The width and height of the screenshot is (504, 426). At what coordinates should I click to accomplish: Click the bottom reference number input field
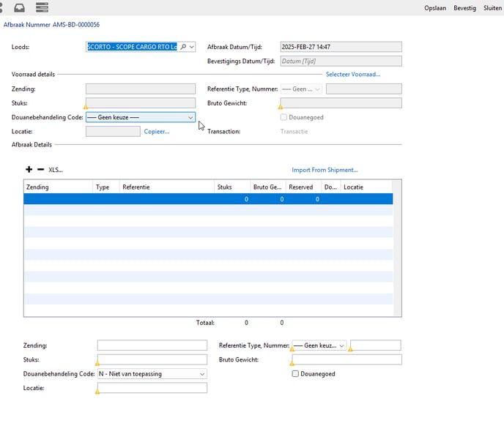point(376,345)
